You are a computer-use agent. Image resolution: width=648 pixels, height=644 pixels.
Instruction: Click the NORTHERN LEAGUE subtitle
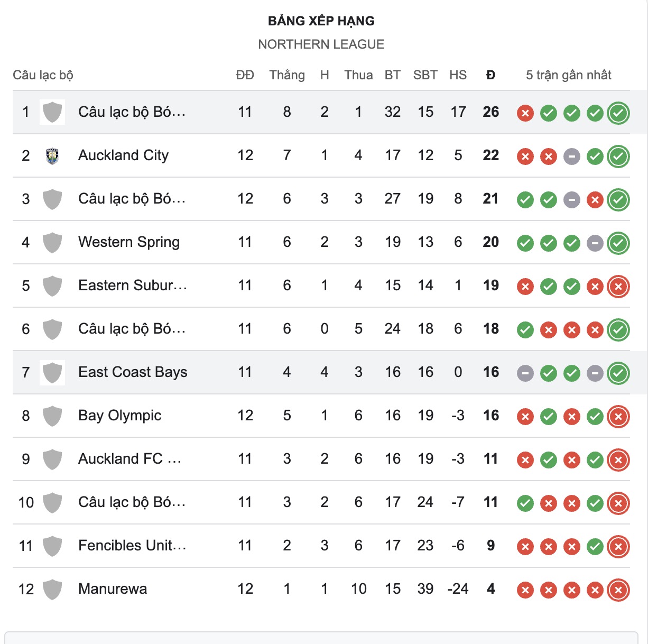click(321, 44)
